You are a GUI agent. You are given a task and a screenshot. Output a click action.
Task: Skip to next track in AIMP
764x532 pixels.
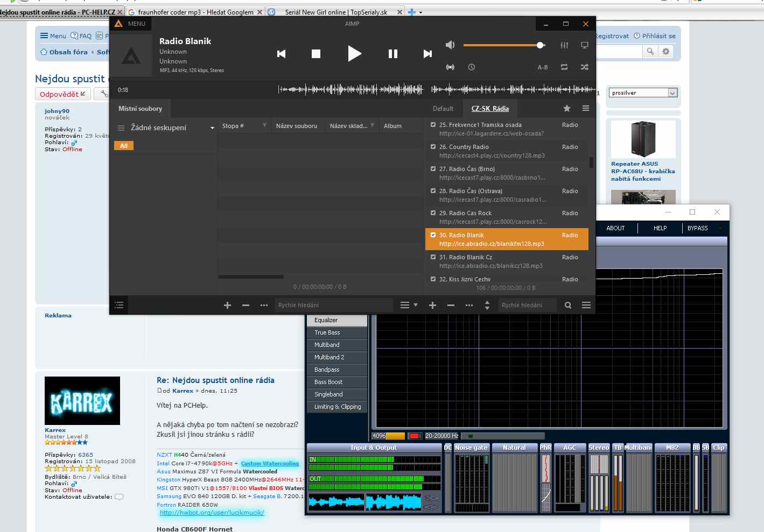pyautogui.click(x=427, y=54)
